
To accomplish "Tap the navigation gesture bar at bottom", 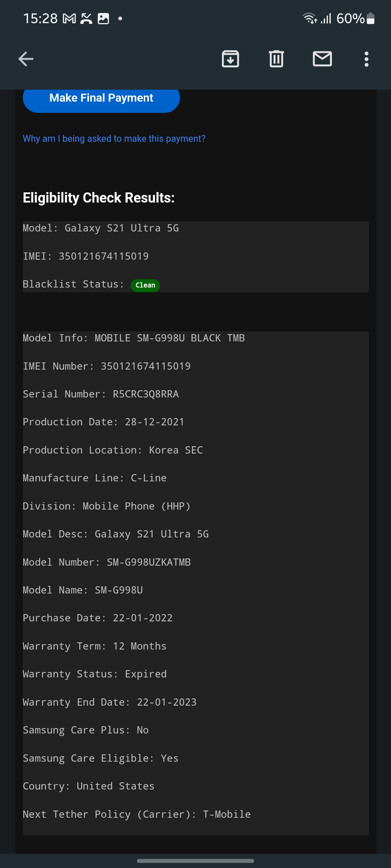I will [195, 861].
